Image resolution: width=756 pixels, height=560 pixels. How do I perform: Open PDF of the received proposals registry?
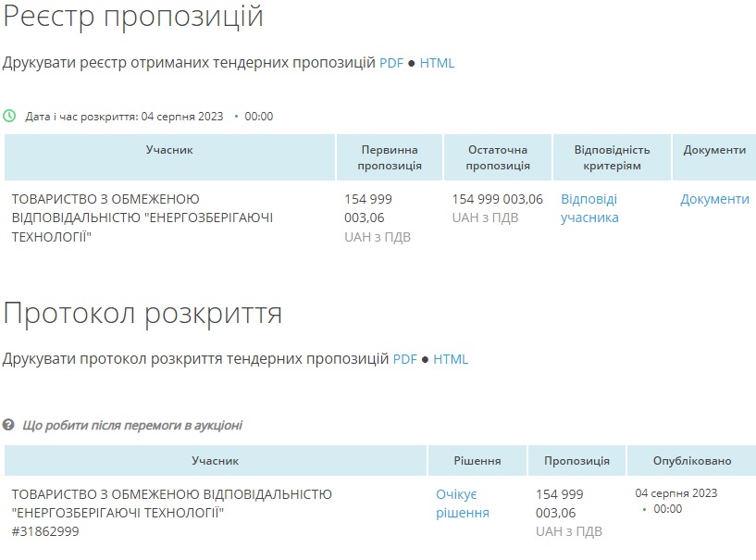tap(391, 63)
